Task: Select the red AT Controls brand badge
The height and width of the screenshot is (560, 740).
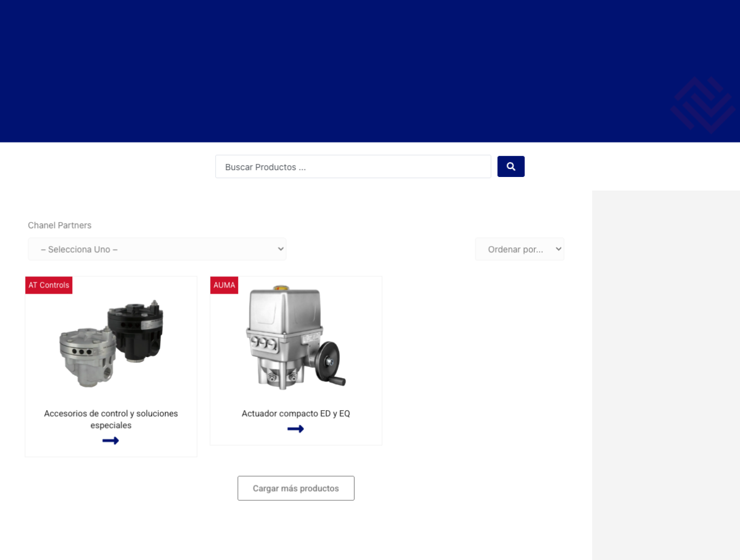Action: coord(49,285)
